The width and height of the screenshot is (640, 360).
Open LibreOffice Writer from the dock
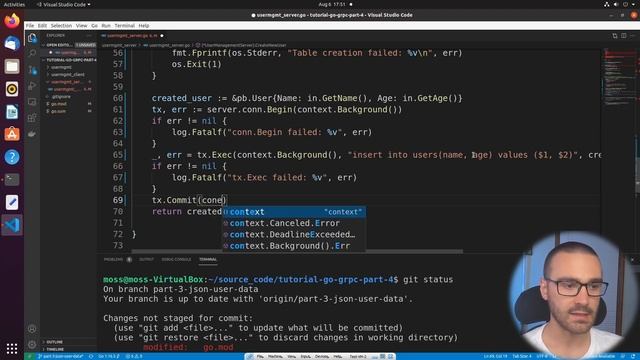pyautogui.click(x=12, y=111)
